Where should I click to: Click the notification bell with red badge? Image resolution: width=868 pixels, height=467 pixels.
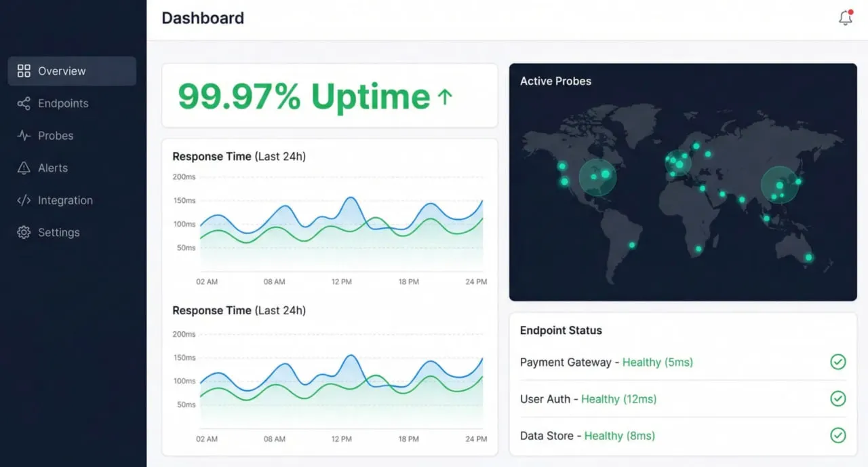tap(845, 19)
